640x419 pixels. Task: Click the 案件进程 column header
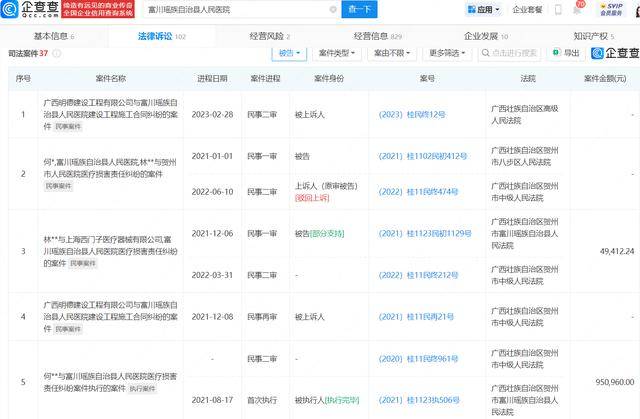[x=265, y=78]
